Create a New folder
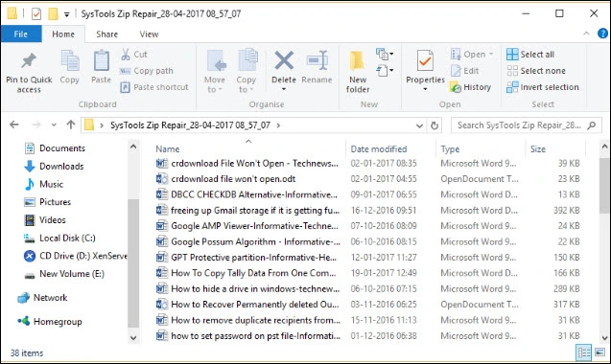Screen dimensions: 611x364 tap(358, 73)
